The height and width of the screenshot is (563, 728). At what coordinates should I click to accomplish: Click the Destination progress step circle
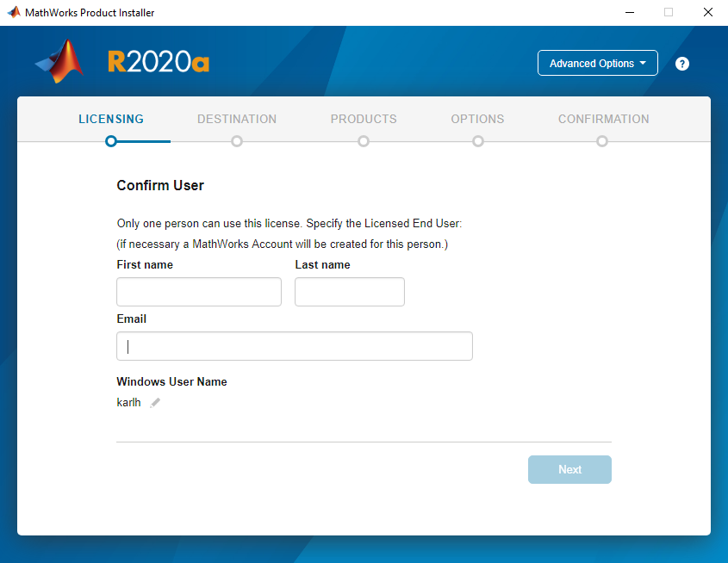(237, 141)
